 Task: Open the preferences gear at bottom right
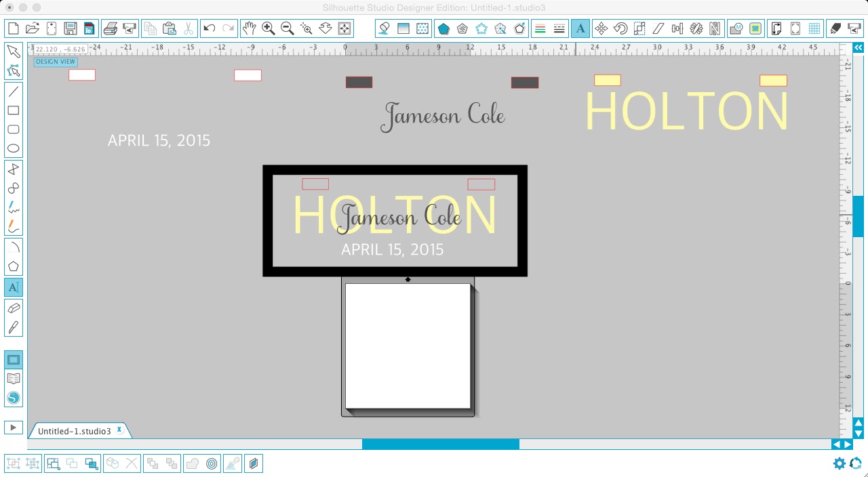(x=840, y=463)
